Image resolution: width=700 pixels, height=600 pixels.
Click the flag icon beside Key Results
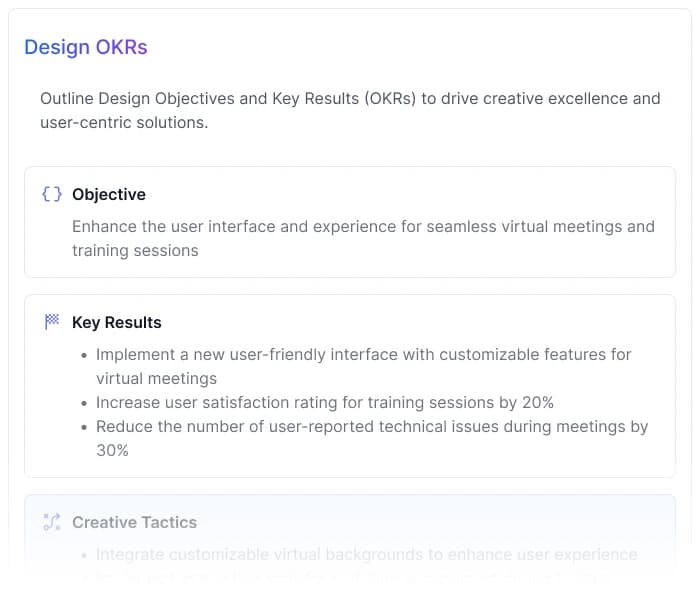coord(52,322)
